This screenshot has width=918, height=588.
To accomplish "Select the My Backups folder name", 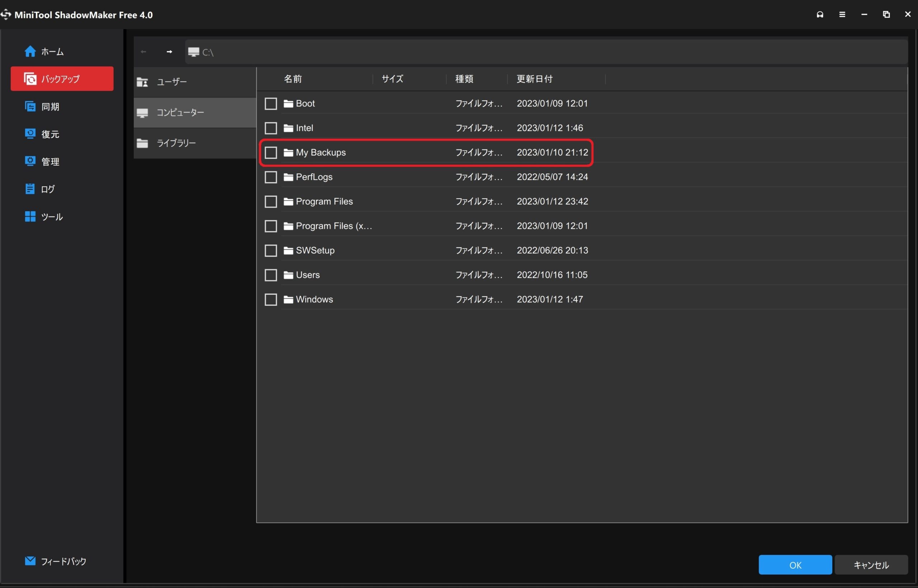I will 321,152.
